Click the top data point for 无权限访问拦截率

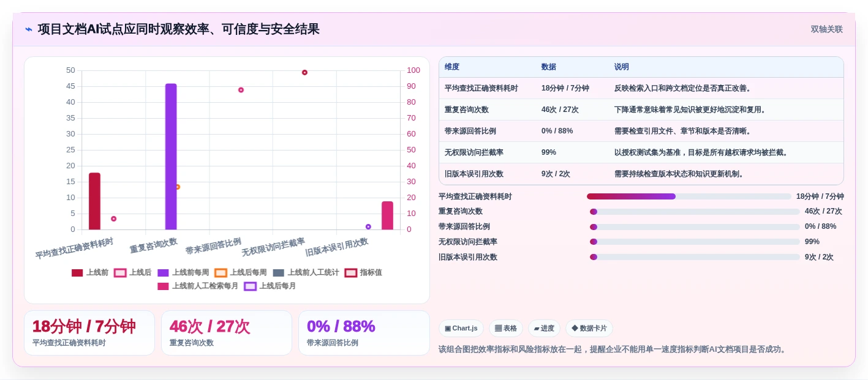click(x=304, y=72)
